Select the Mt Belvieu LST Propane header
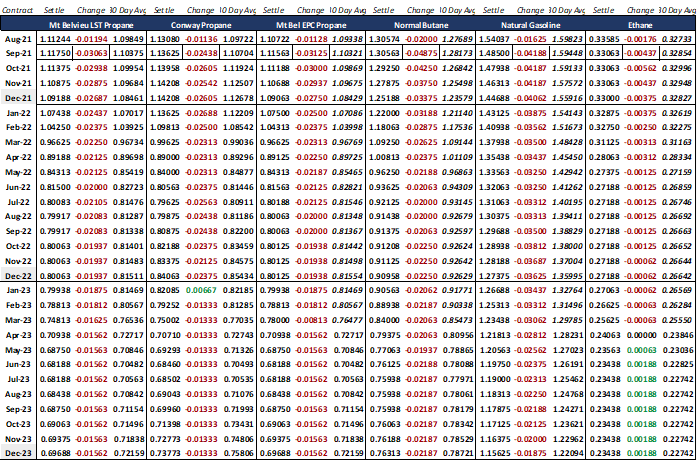The width and height of the screenshot is (697, 461). click(91, 25)
